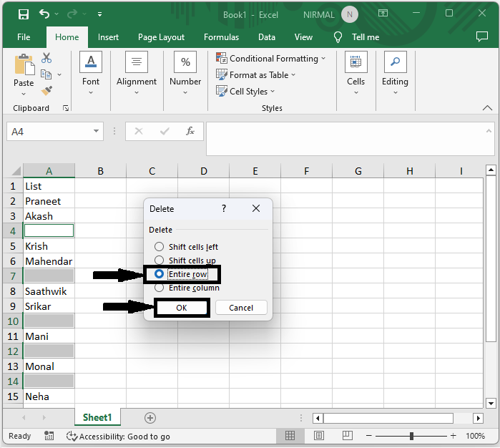The height and width of the screenshot is (448, 500).
Task: Select the Shift cells up option
Action: (160, 260)
